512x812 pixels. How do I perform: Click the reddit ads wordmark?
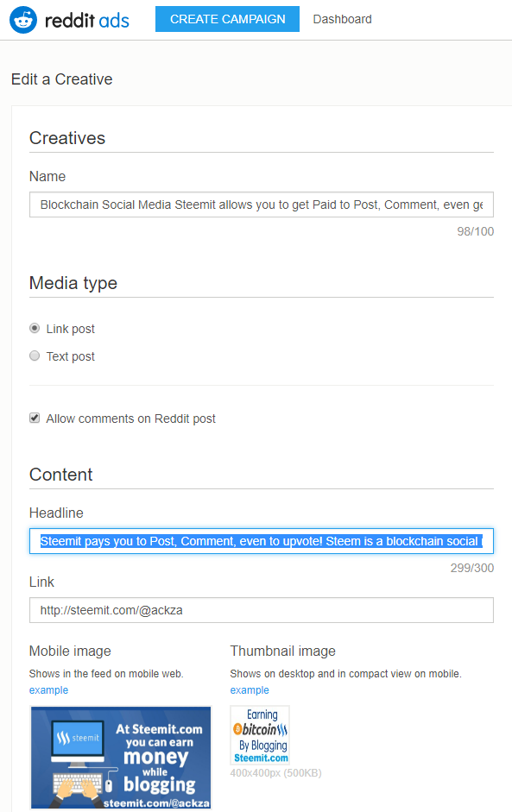click(x=87, y=21)
